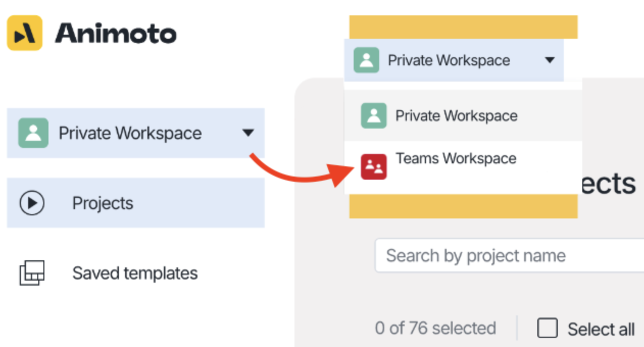Image resolution: width=644 pixels, height=347 pixels.
Task: Collapse the opened workspace menu using its header arrow
Action: click(x=550, y=60)
